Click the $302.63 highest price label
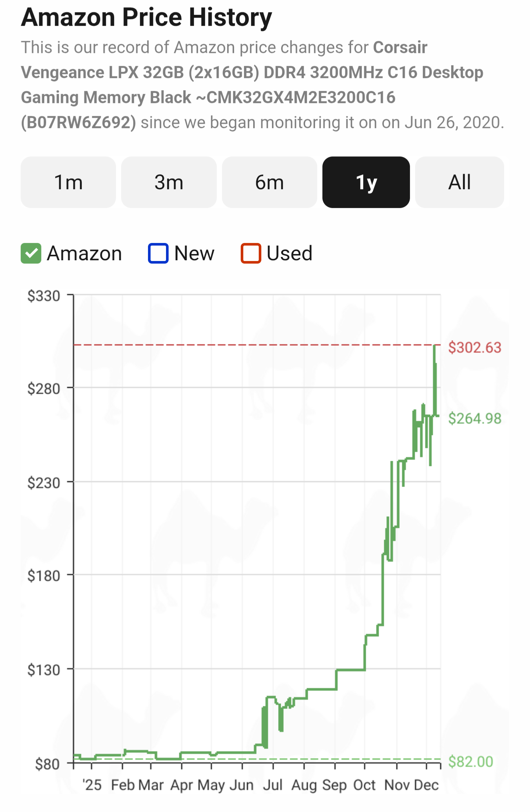 (474, 347)
